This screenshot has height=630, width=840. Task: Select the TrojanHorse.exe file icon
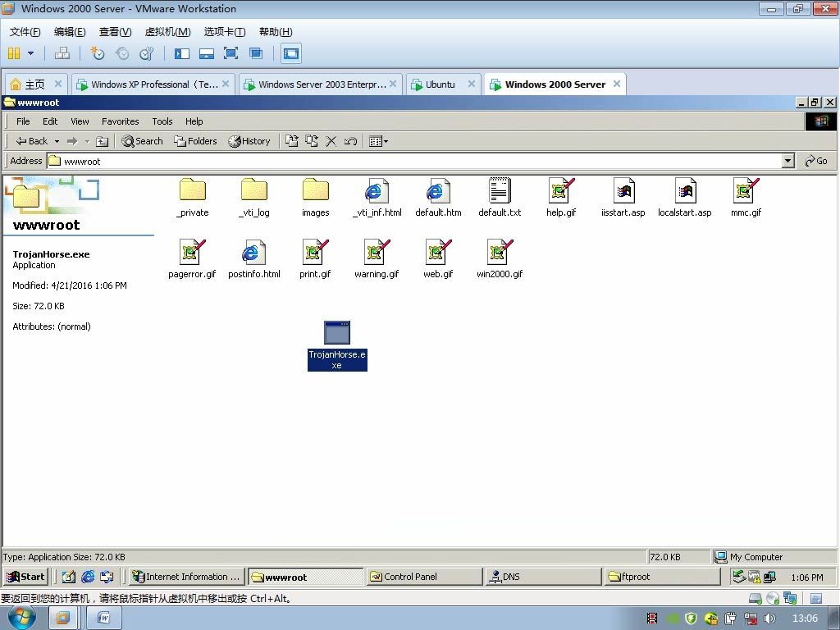tap(336, 333)
